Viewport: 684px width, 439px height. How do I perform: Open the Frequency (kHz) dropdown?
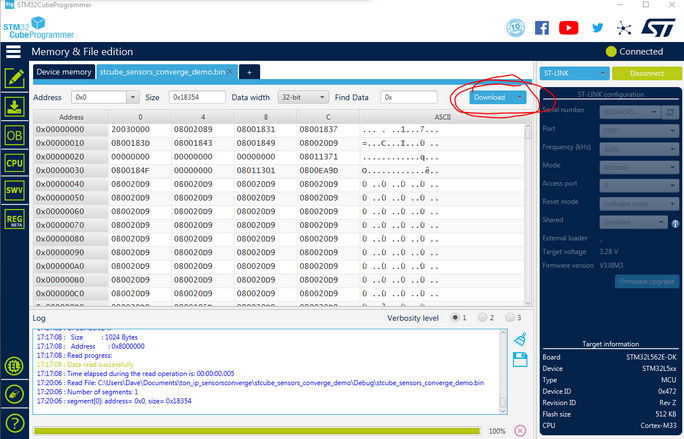click(x=639, y=149)
